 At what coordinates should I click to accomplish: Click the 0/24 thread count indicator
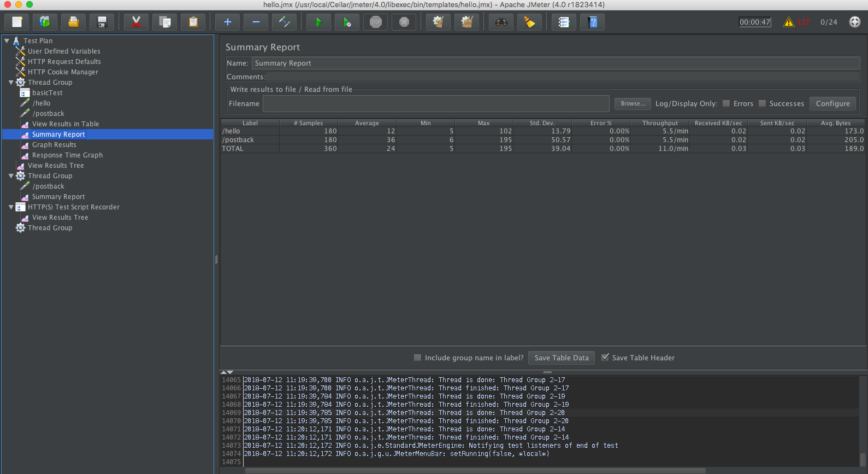pyautogui.click(x=829, y=22)
